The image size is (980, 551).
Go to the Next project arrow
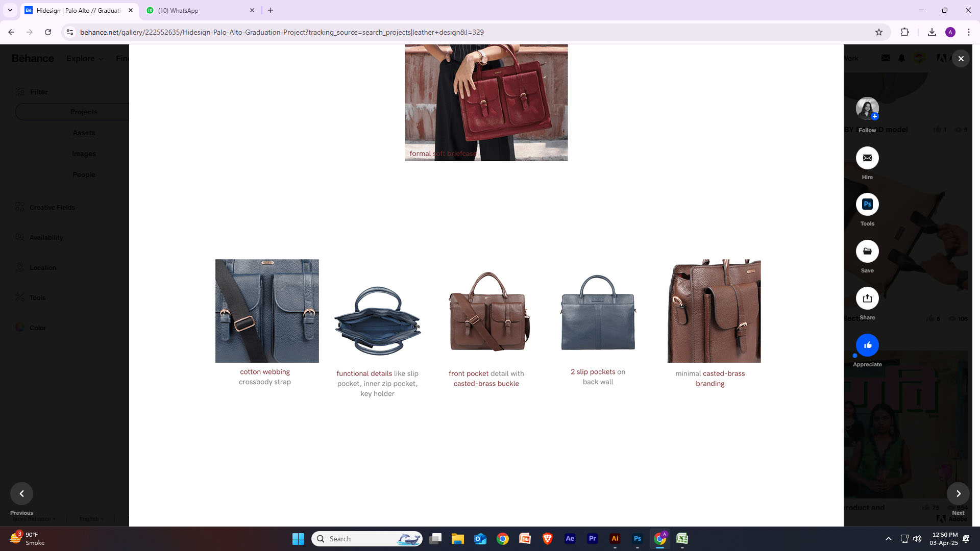click(958, 493)
